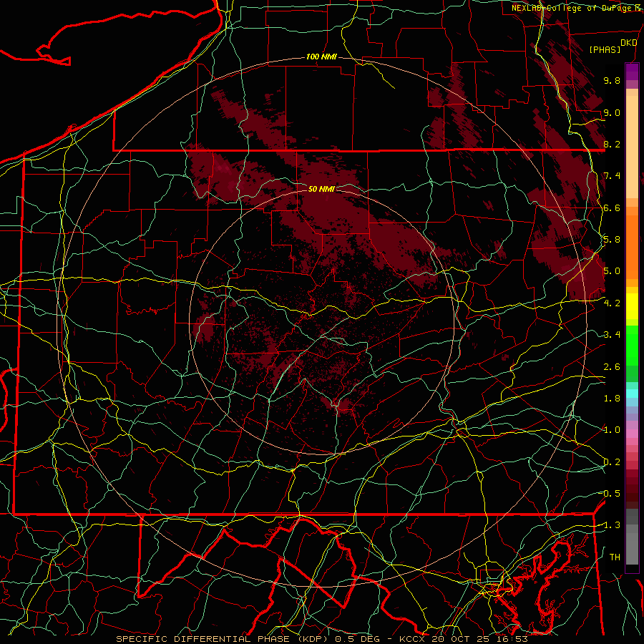Click the 5.8 legend value

point(612,240)
